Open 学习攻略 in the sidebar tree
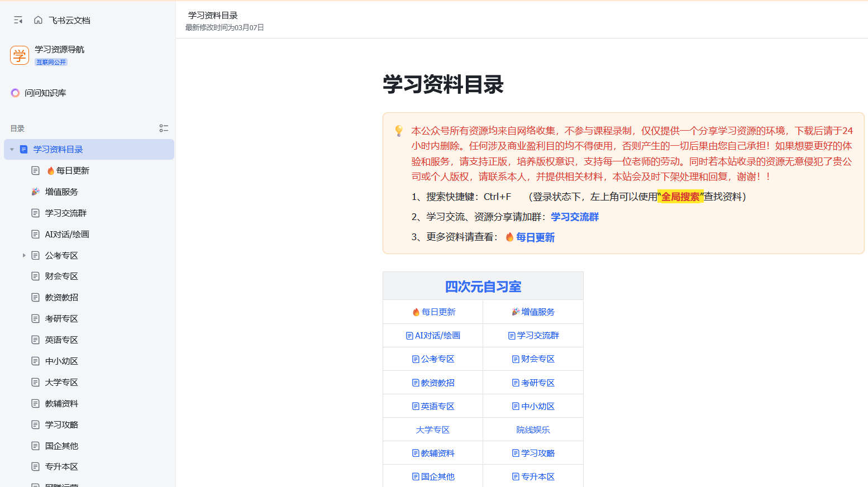 (61, 425)
